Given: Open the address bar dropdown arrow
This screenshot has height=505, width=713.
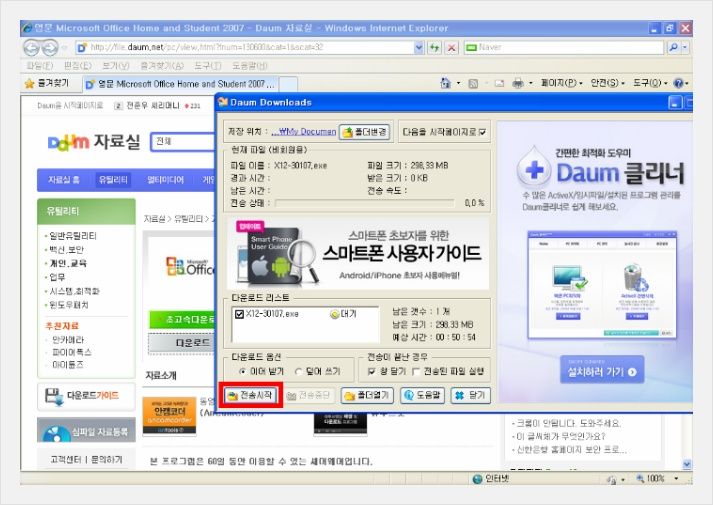Looking at the screenshot, I should [419, 47].
